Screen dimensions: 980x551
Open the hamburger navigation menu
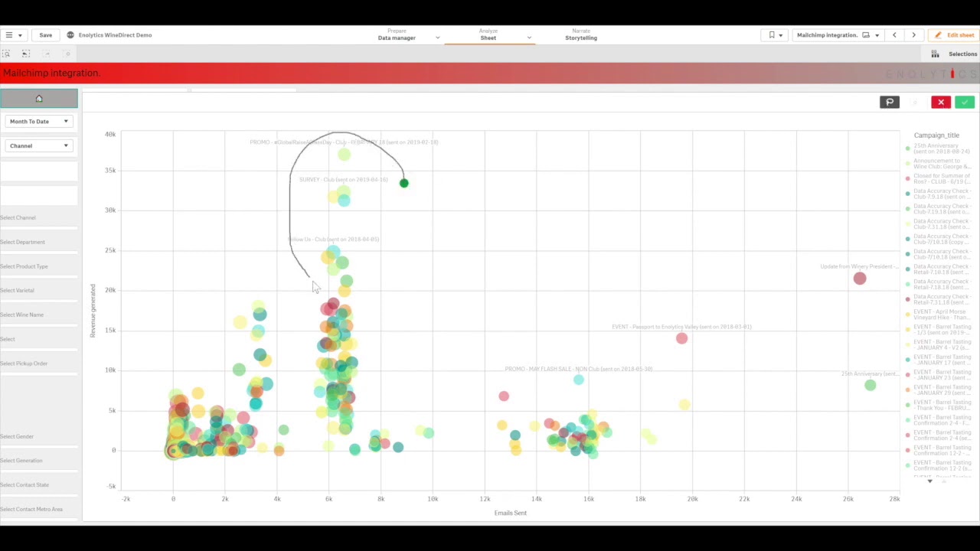(13, 35)
